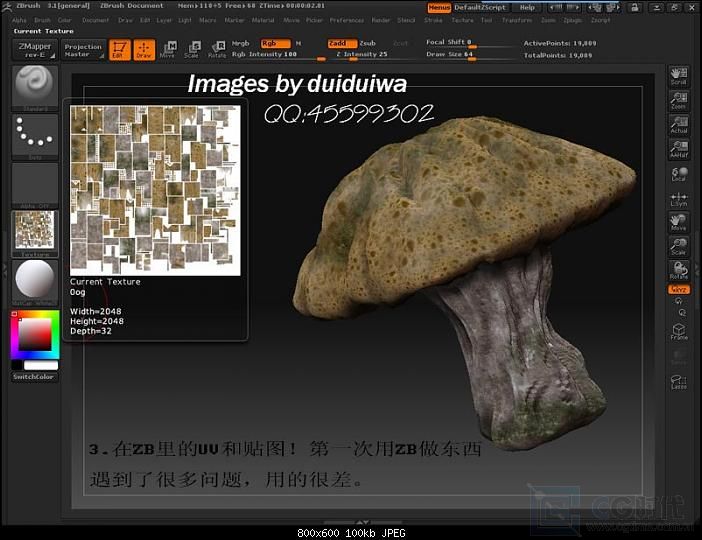Adjust the Draw Size slider

469,55
